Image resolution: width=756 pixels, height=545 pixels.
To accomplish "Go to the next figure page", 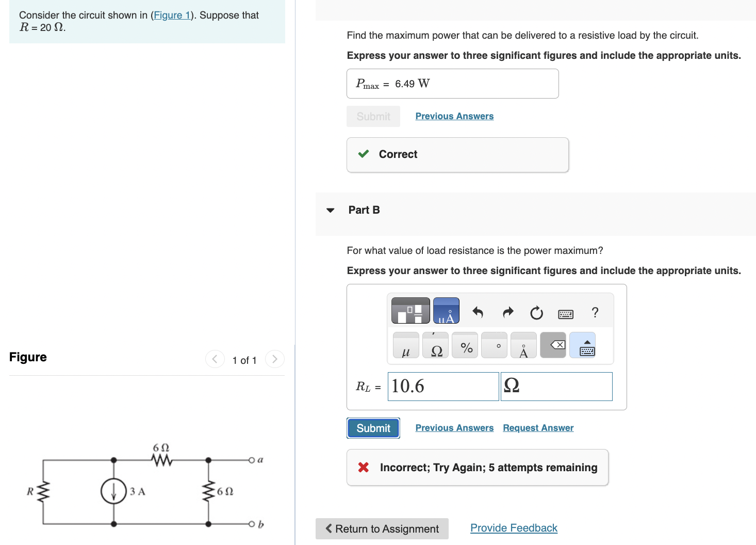I will click(274, 359).
